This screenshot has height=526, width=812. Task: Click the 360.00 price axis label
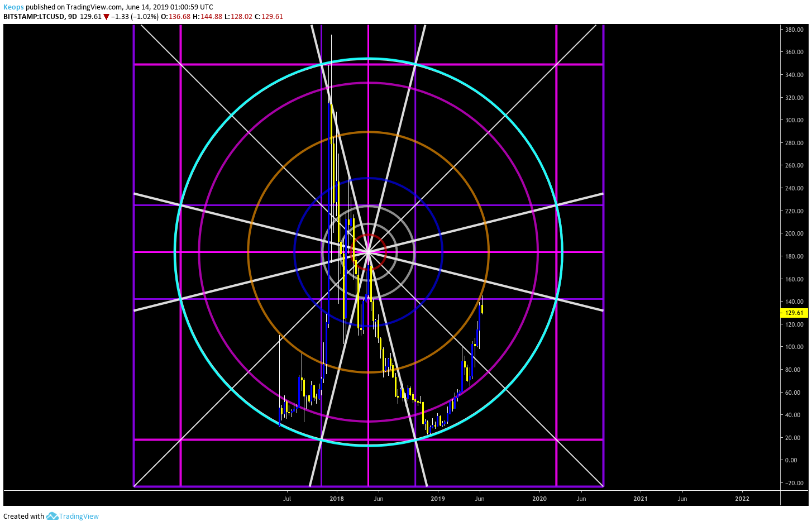794,52
